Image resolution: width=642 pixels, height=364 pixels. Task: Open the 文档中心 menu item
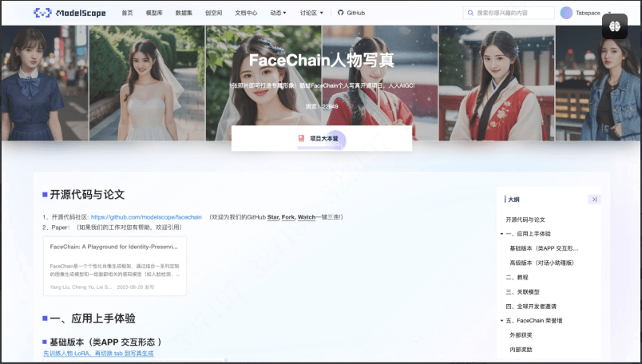tap(246, 13)
